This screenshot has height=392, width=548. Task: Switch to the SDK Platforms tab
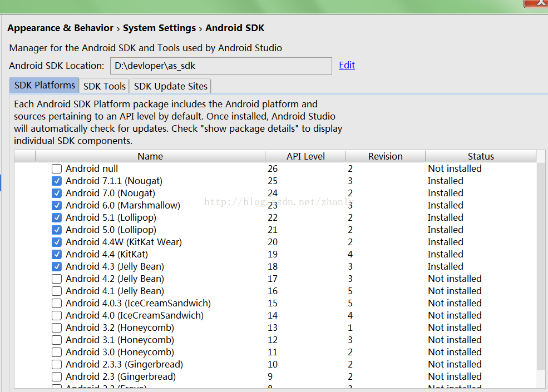(x=45, y=85)
